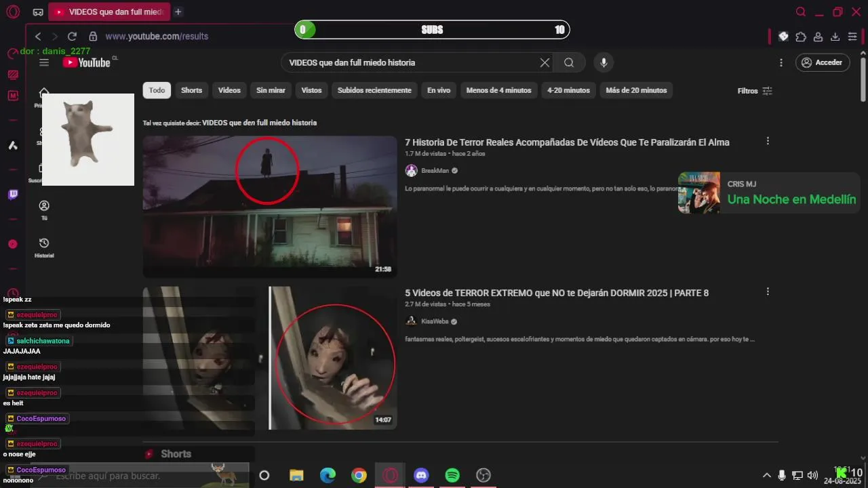Reload the current YouTube page
This screenshot has width=868, height=488.
[x=72, y=37]
